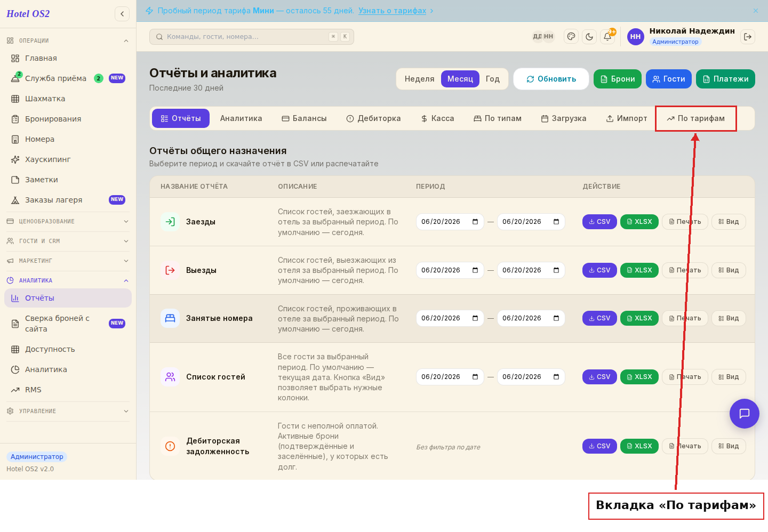Image resolution: width=768 pixels, height=532 pixels.
Task: Follow the Узнать о тарифах link
Action: (x=392, y=11)
